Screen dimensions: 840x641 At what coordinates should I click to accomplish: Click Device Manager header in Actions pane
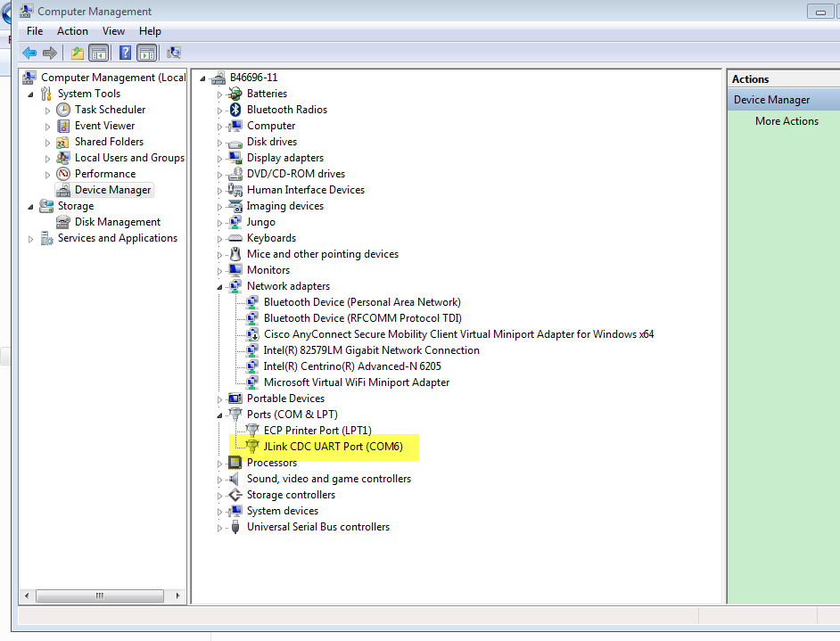[783, 100]
